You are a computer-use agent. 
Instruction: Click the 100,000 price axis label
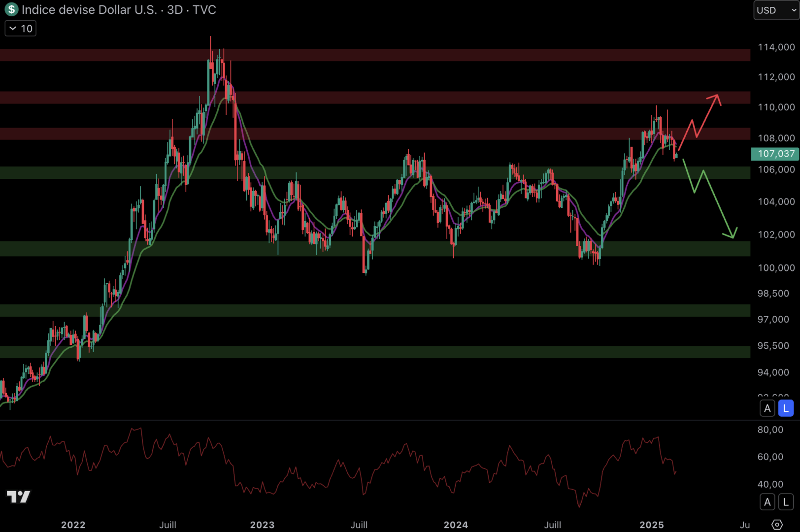coord(776,268)
